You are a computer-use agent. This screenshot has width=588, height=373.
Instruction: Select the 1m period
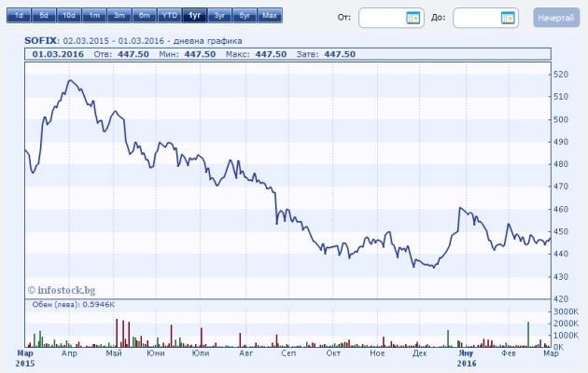point(94,17)
